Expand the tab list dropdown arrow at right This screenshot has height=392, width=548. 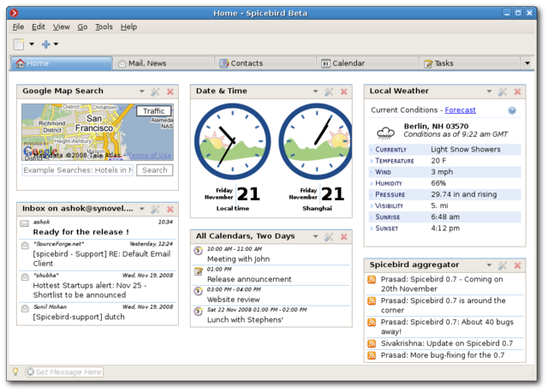[527, 63]
